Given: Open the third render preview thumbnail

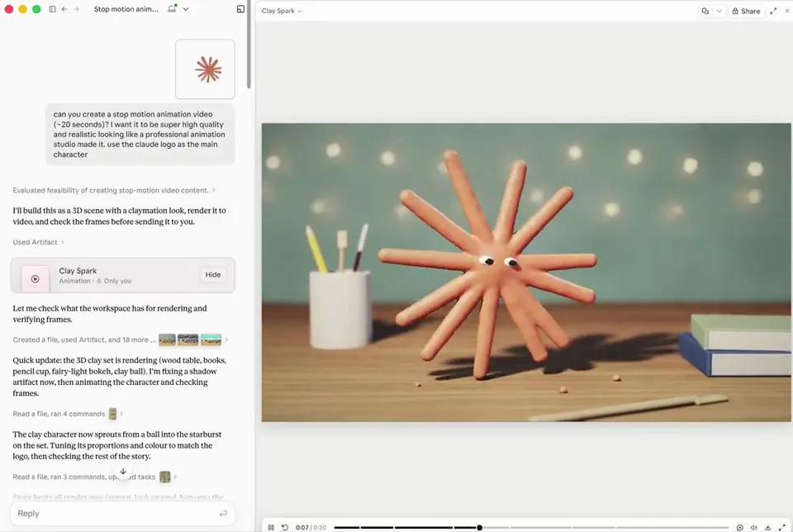Looking at the screenshot, I should coord(211,340).
